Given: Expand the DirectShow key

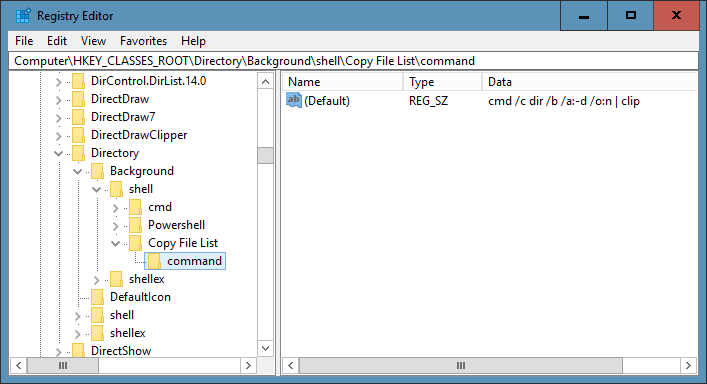Looking at the screenshot, I should tap(58, 352).
